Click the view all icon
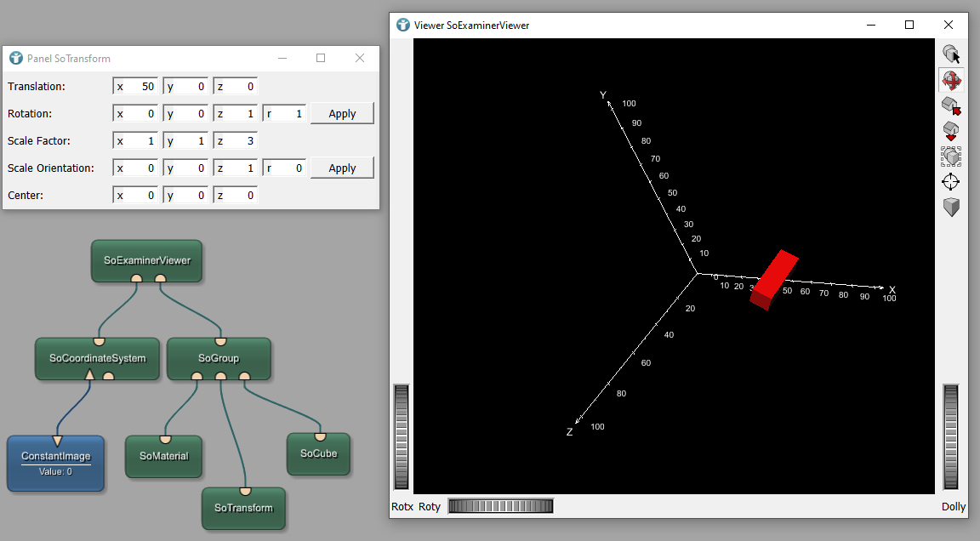 951,157
